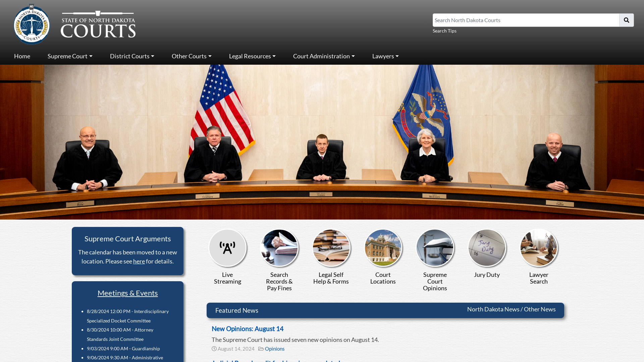This screenshot has width=644, height=362.
Task: Click the Supreme Court Arguments heading
Action: point(127,239)
